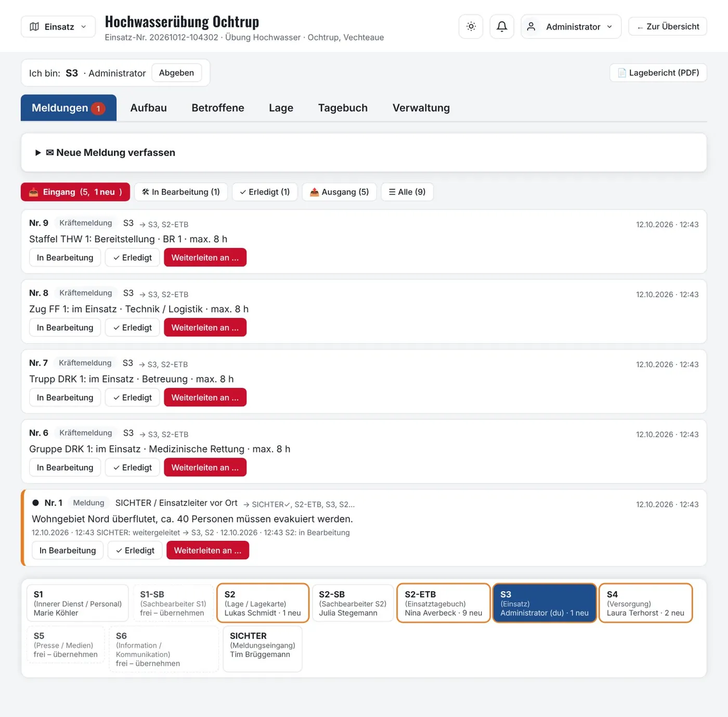Open the Tagebuch tab
Viewport: 728px width, 717px height.
(343, 108)
